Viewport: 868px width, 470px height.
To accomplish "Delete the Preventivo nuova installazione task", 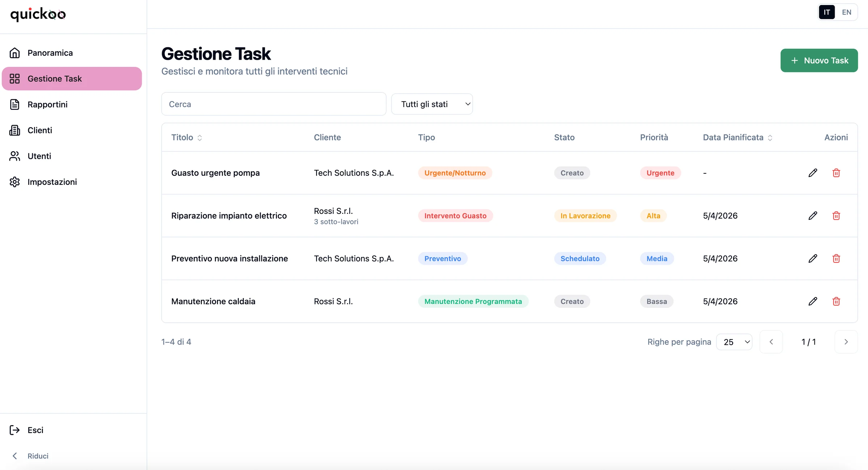I will [836, 258].
